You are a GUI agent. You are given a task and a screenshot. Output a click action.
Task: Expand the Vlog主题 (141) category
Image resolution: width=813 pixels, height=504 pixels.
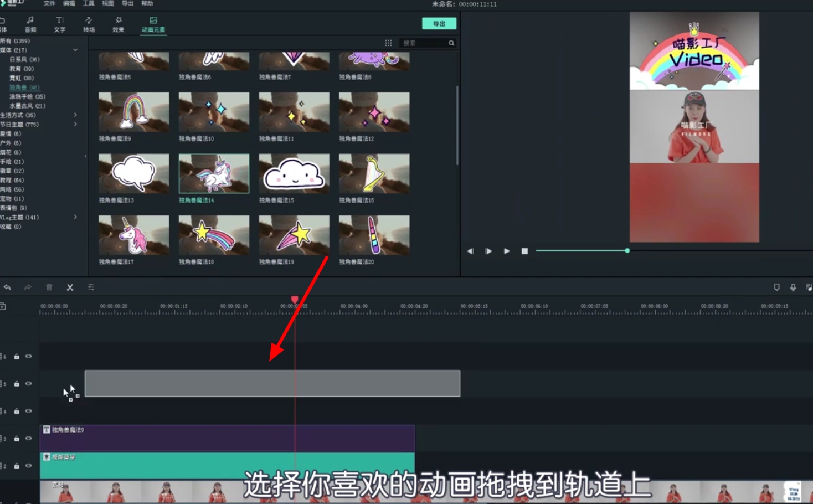coord(76,217)
